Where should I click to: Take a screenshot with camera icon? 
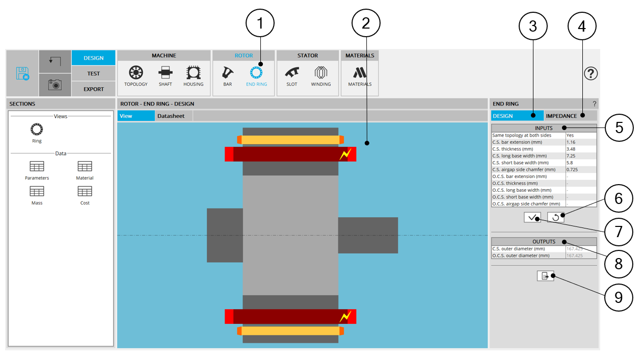[x=55, y=85]
